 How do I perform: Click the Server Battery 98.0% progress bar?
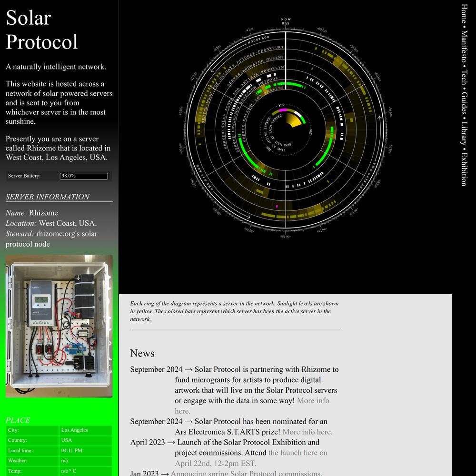[x=84, y=176]
